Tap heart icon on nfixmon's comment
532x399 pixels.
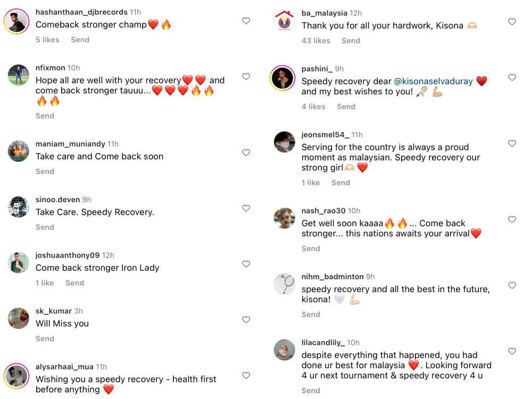click(x=246, y=77)
